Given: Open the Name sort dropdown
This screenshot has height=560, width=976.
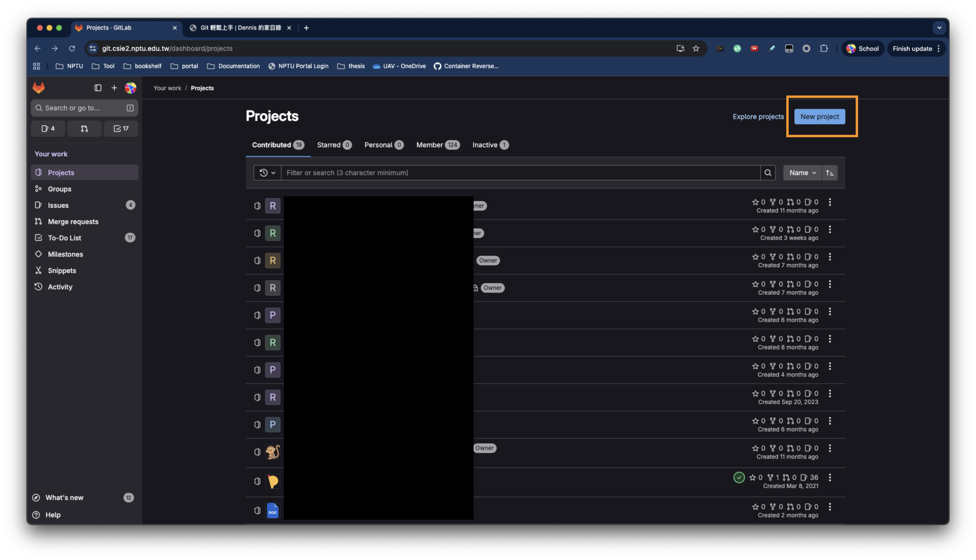Looking at the screenshot, I should [x=802, y=173].
